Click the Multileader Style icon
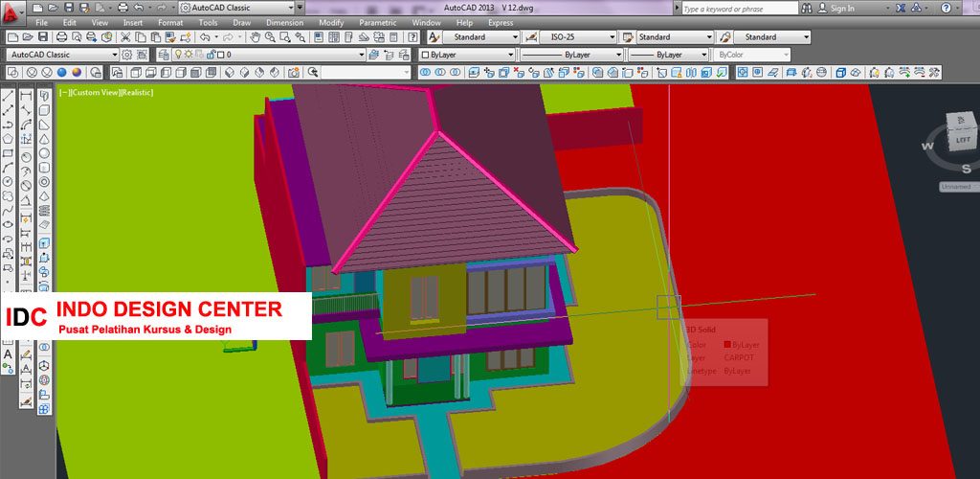This screenshot has height=479, width=980. [x=725, y=37]
